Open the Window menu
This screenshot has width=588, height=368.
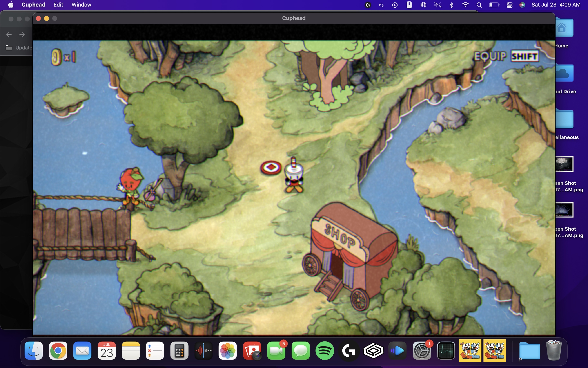point(81,5)
